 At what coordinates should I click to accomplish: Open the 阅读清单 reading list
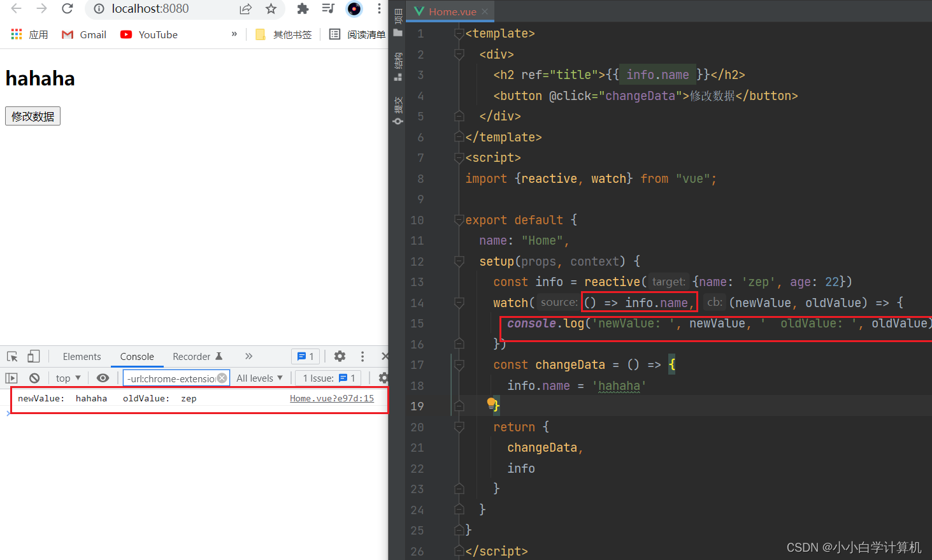[x=357, y=34]
